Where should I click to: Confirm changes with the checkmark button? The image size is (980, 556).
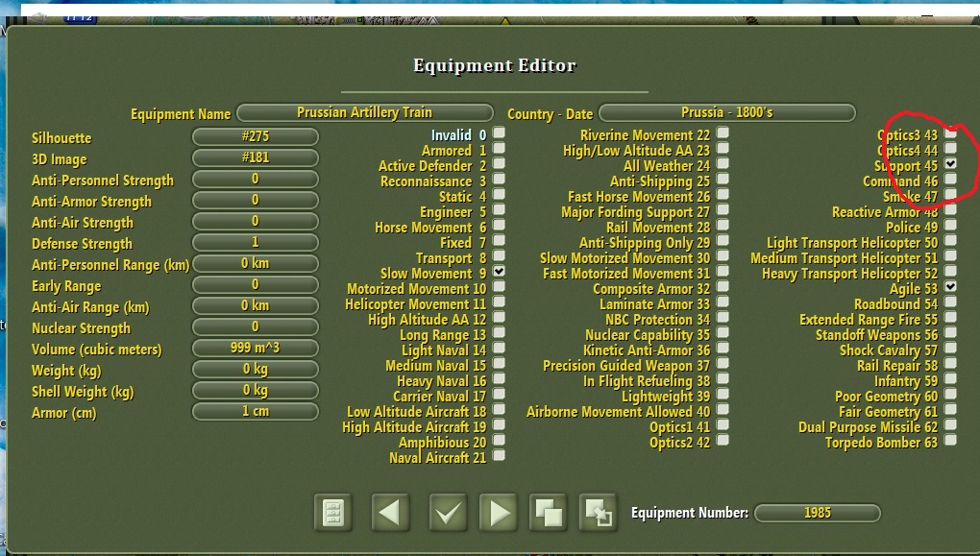click(x=448, y=512)
